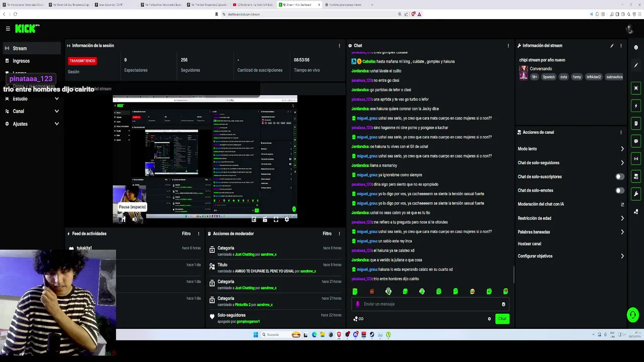
Task: Click the pencil icon in right rail
Action: point(636,65)
